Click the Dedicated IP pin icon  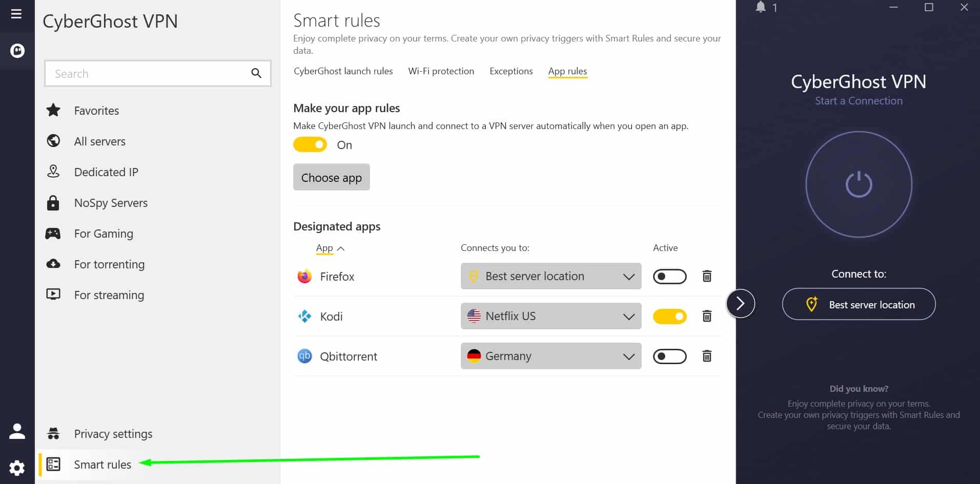click(53, 172)
